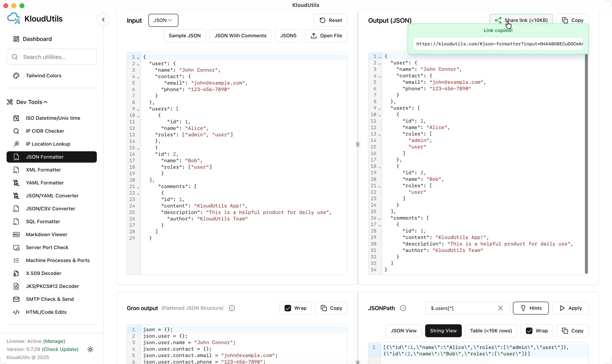Click the sidebar collapse chevron button
612x364 pixels.
[103, 19]
